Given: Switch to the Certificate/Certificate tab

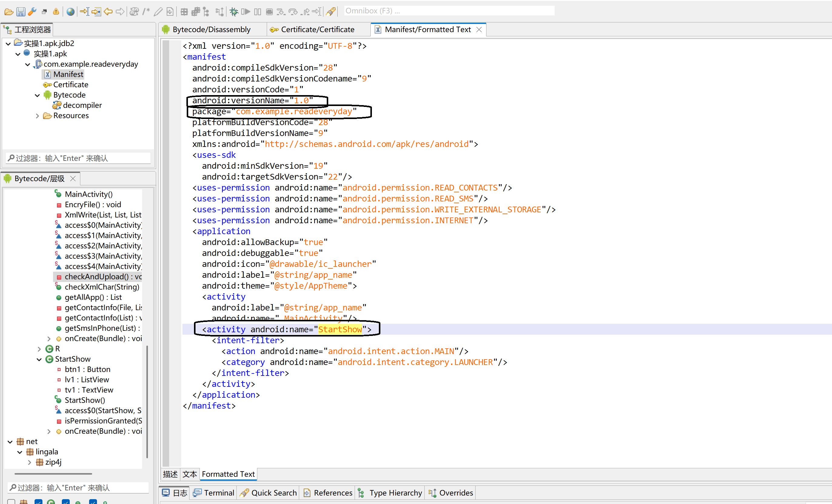Looking at the screenshot, I should point(317,30).
